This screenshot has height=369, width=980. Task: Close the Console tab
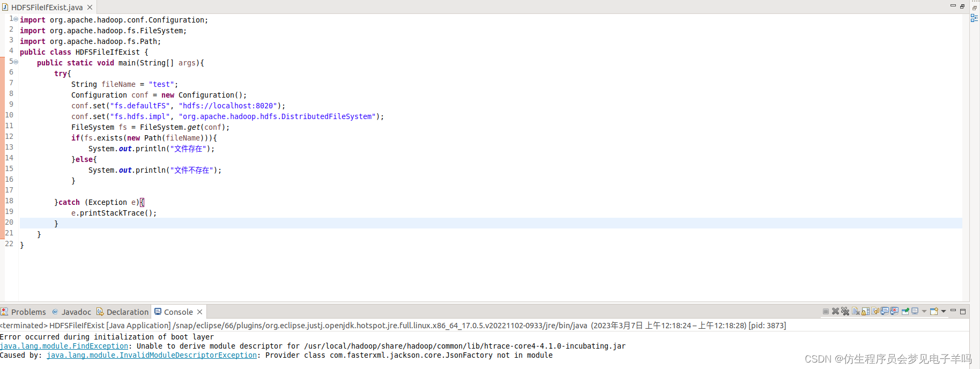point(200,312)
